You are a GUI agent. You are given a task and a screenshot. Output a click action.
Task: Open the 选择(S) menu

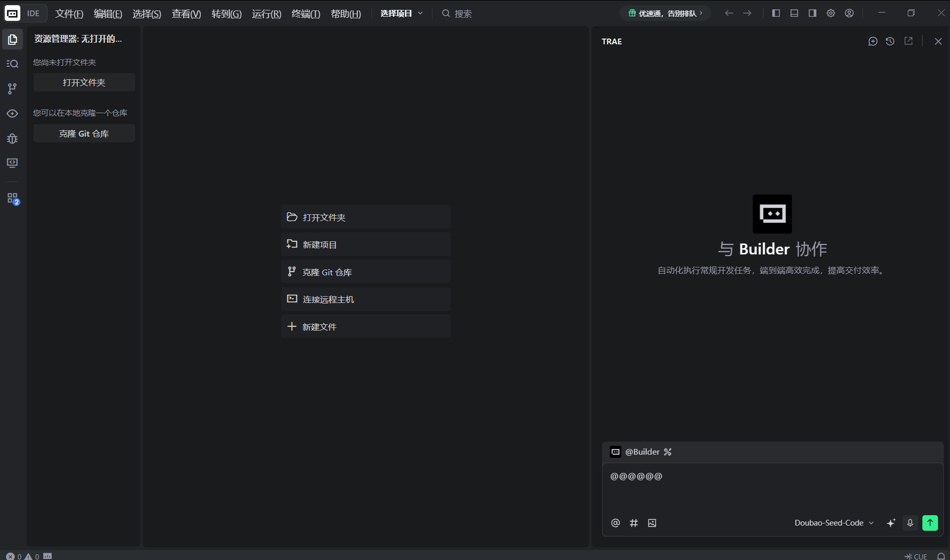click(x=147, y=14)
